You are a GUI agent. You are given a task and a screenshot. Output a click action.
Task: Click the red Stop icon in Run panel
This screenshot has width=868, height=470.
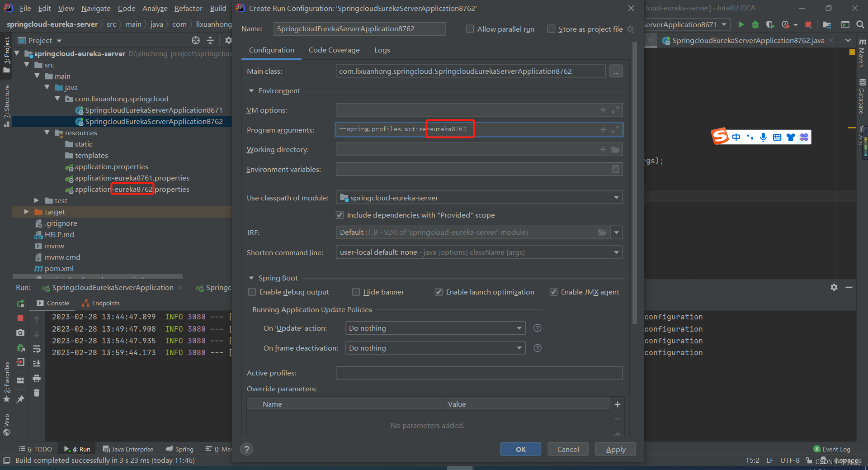[x=20, y=318]
